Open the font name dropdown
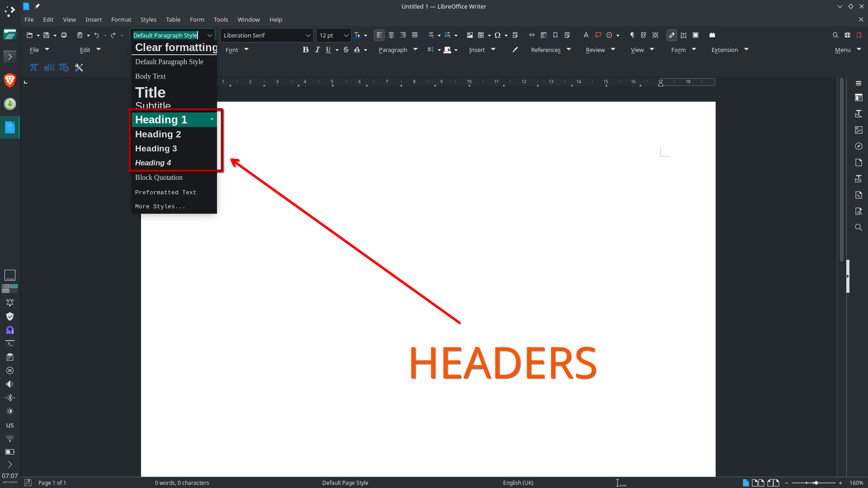The width and height of the screenshot is (868, 488). tap(307, 35)
